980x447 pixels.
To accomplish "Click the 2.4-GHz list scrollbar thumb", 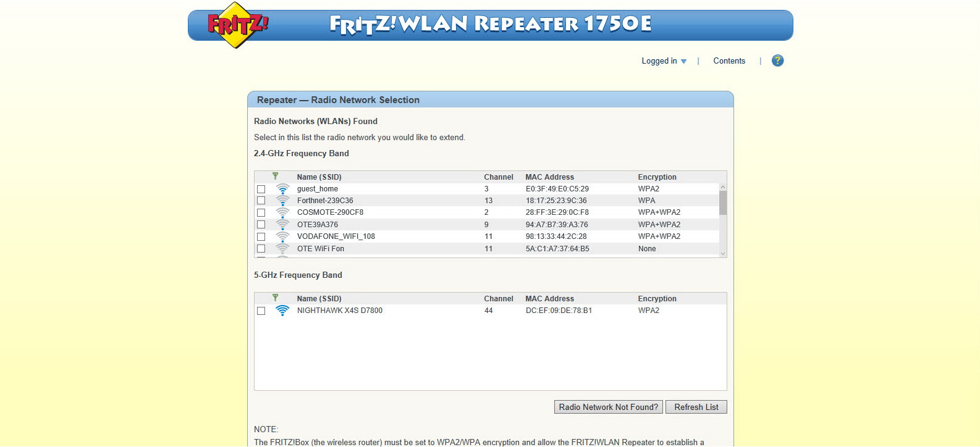I will tap(723, 203).
